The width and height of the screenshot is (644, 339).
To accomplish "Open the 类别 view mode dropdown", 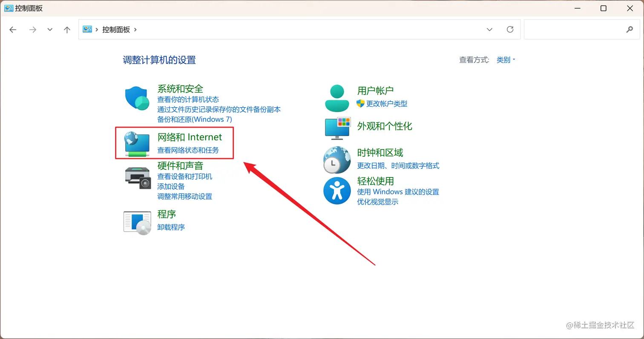I will [x=505, y=60].
